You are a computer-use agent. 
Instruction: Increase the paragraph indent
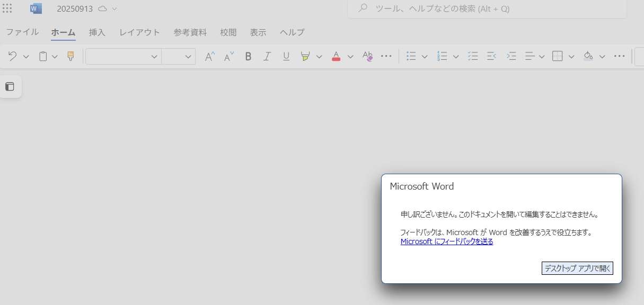coord(511,56)
